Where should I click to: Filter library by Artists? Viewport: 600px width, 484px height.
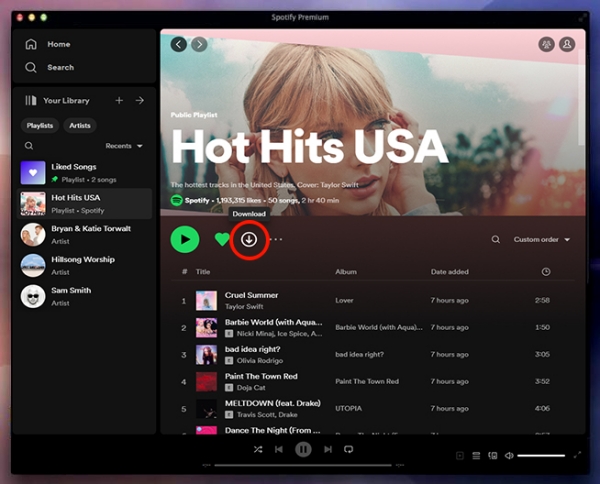80,125
